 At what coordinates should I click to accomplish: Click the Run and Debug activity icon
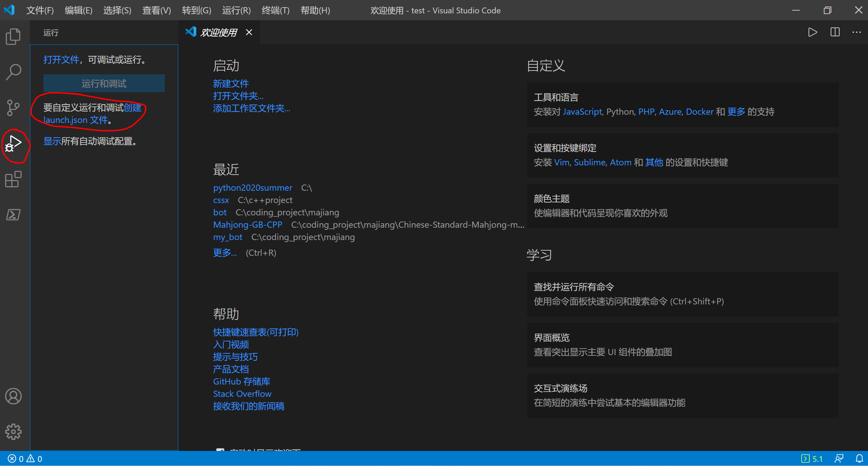click(x=14, y=144)
